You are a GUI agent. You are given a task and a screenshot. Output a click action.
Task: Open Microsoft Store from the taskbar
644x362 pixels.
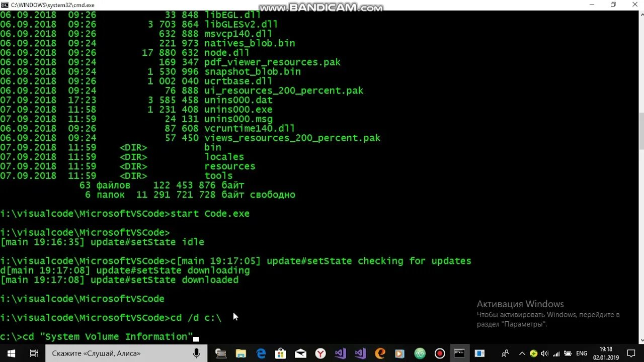pyautogui.click(x=281, y=353)
